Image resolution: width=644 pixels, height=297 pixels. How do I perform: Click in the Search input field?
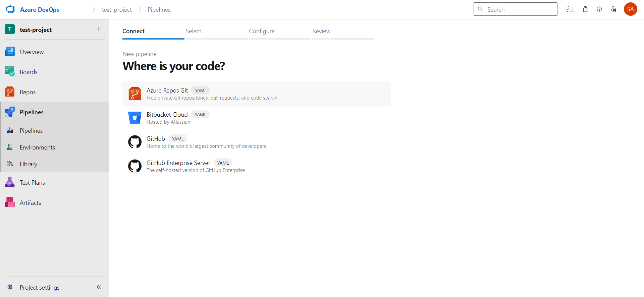tap(520, 9)
